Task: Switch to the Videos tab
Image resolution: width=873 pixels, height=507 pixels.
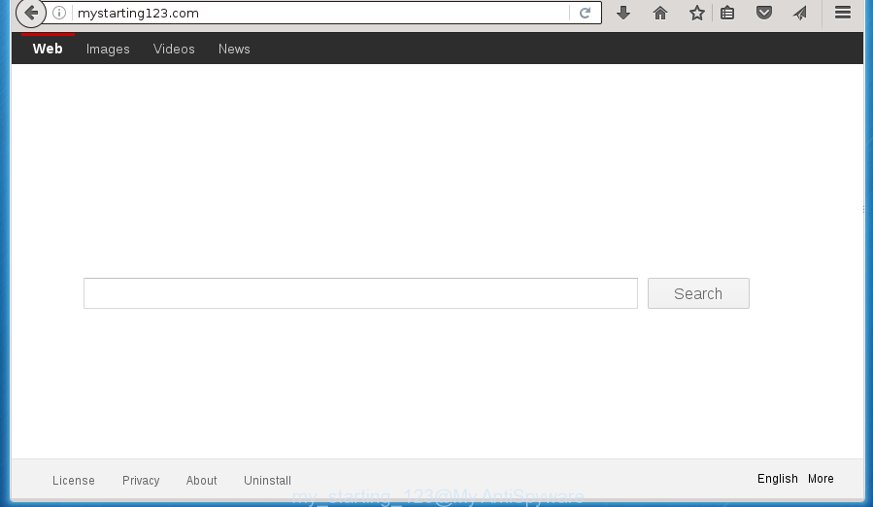Action: click(x=174, y=49)
